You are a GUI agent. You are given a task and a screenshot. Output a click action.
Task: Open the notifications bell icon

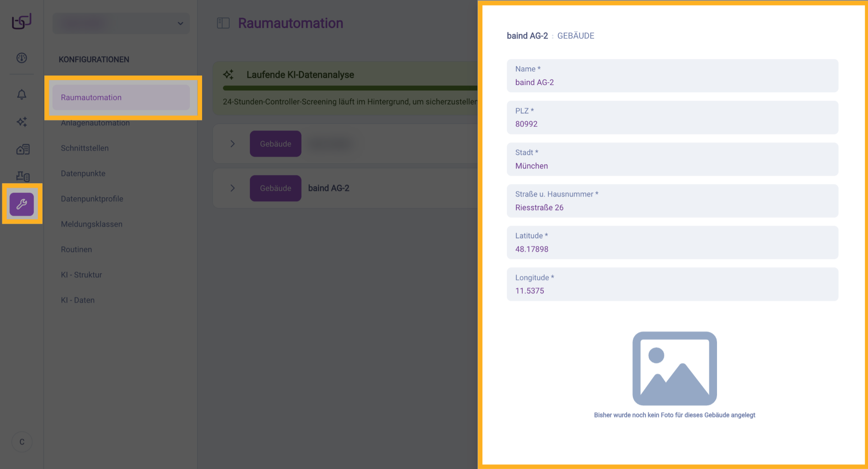[21, 95]
